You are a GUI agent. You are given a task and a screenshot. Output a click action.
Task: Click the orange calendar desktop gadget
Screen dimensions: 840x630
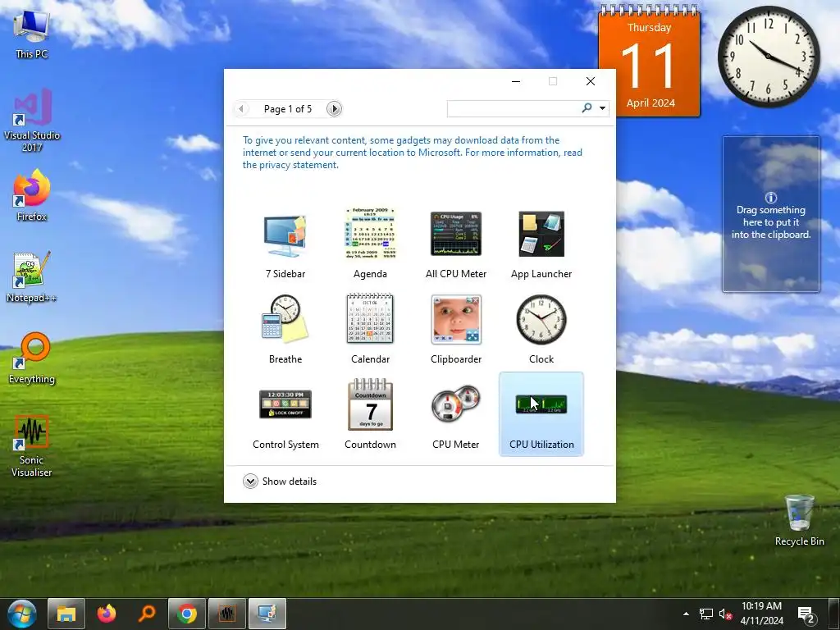click(x=650, y=61)
